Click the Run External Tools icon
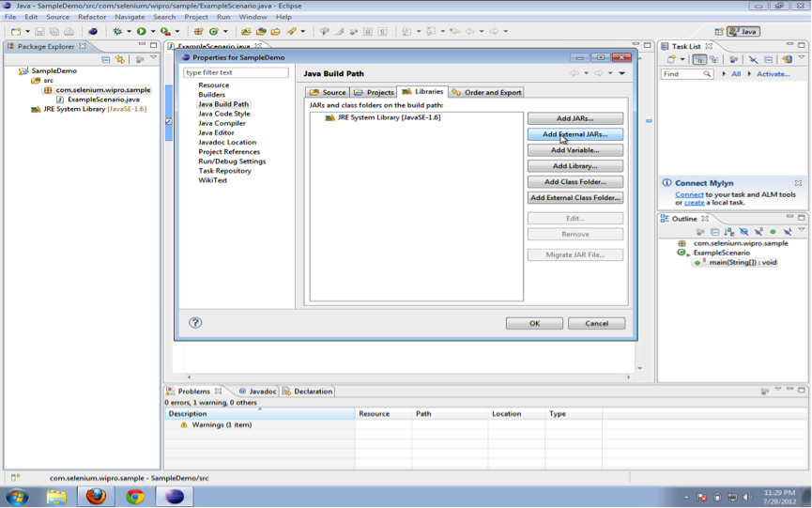This screenshot has width=812, height=508. [166, 31]
